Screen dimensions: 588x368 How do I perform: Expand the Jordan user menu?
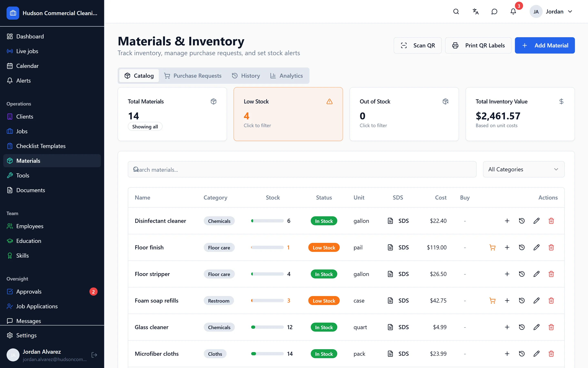(x=551, y=11)
